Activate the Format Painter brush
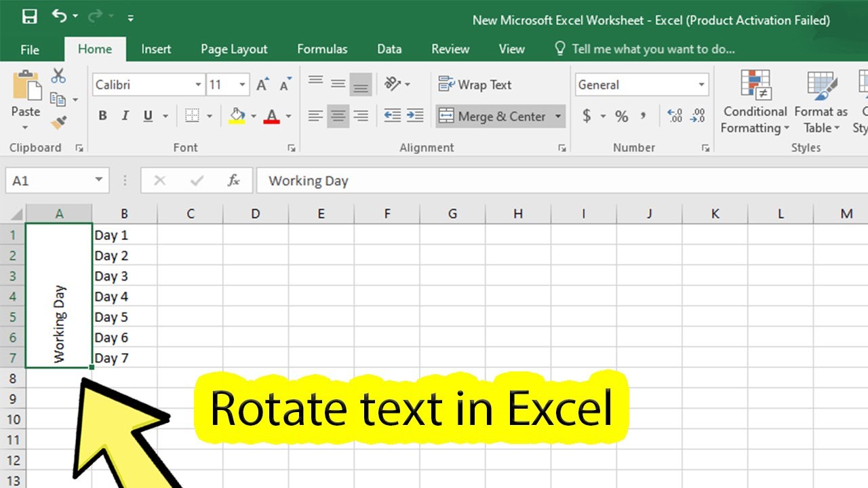The height and width of the screenshot is (488, 868). coord(58,123)
